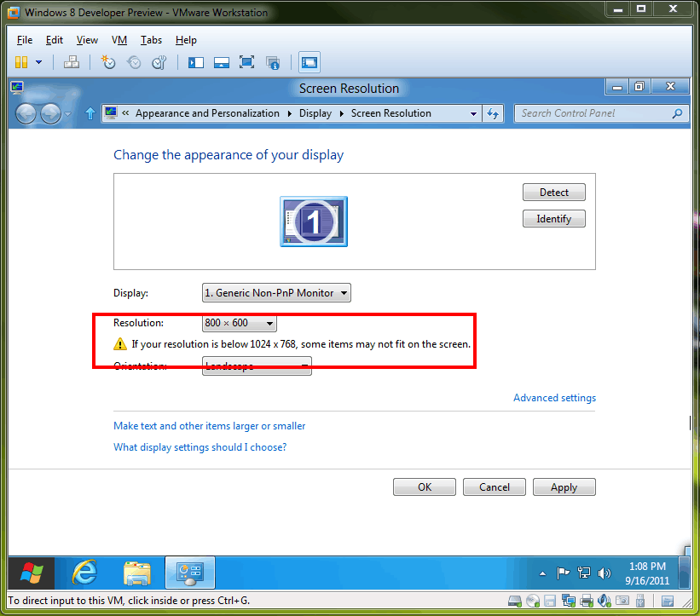
Task: Open the Resolution 800 × 600 dropdown
Action: [x=240, y=323]
